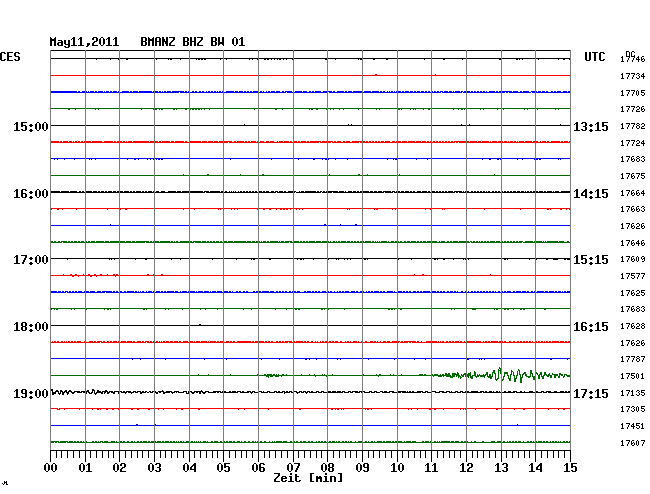This screenshot has height=494, width=650.
Task: Click the offset value 17625
Action: point(633,293)
